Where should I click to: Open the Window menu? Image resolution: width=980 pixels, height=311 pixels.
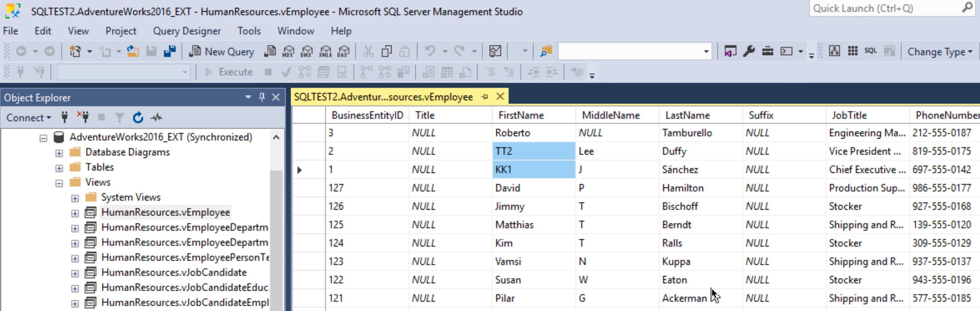pyautogui.click(x=296, y=31)
